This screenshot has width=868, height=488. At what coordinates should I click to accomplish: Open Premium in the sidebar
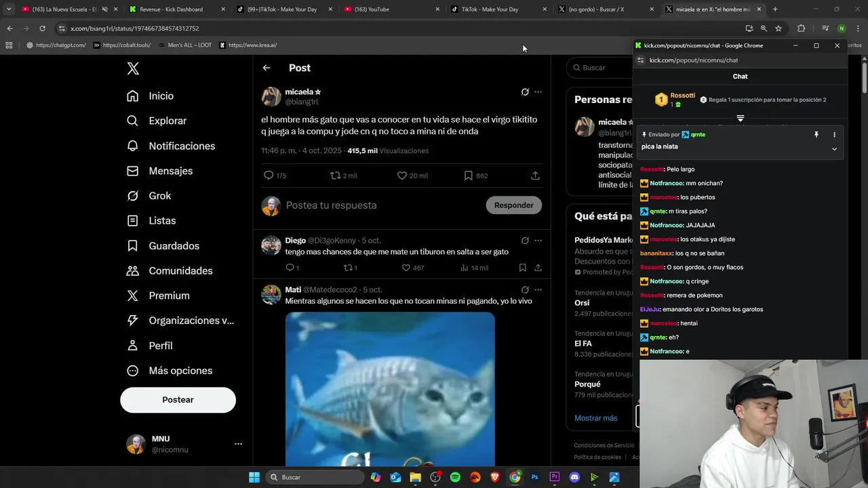pos(158,296)
